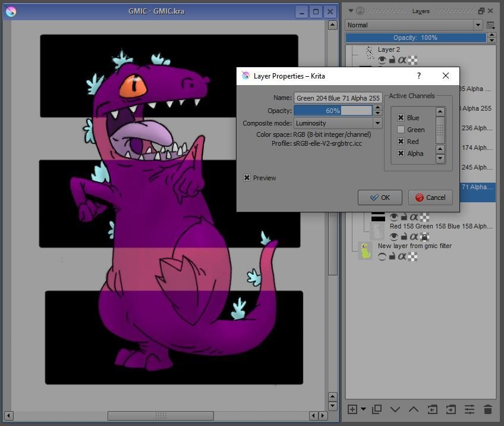This screenshot has height=426, width=504.
Task: Uncheck the Alpha channel checkbox
Action: (x=401, y=153)
